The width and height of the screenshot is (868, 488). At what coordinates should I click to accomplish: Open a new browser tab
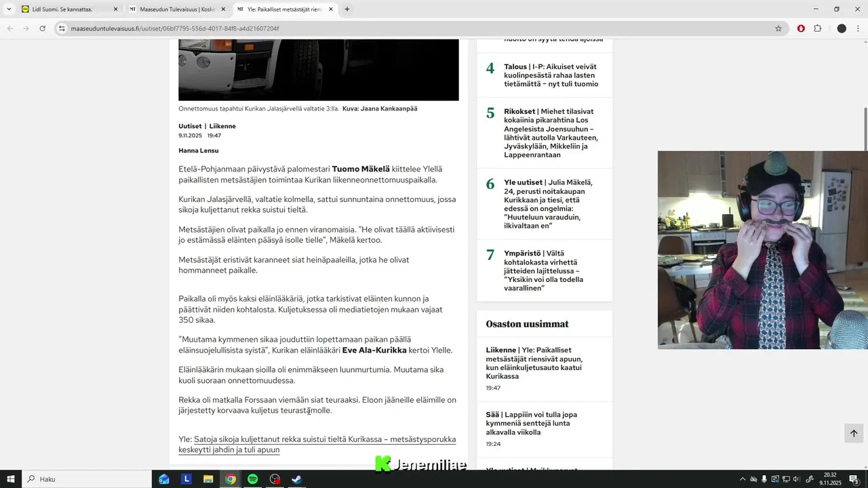[x=347, y=9]
